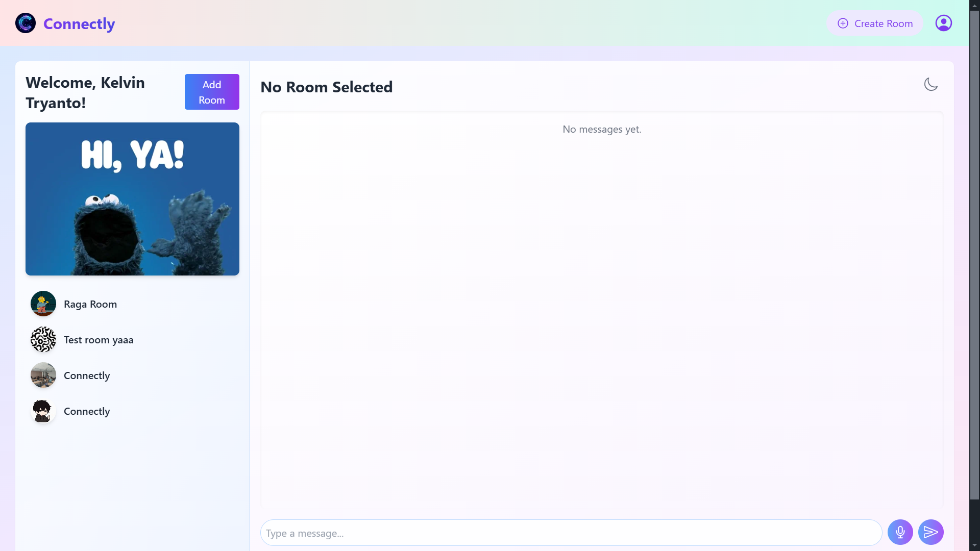Click the scrollbar up arrow
Screen dimensions: 980x551
coord(974,5)
